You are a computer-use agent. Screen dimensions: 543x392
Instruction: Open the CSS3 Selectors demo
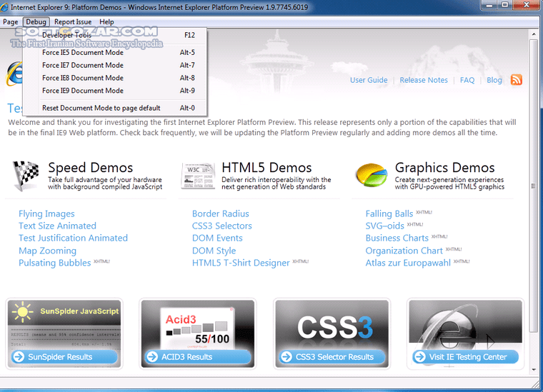pos(222,226)
